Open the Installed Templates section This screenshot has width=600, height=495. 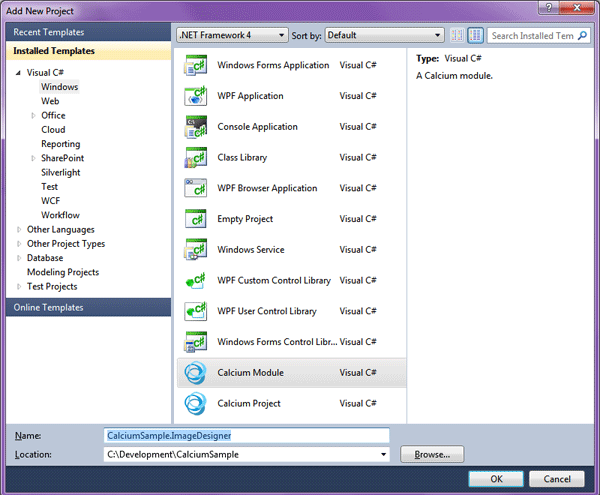[88, 51]
